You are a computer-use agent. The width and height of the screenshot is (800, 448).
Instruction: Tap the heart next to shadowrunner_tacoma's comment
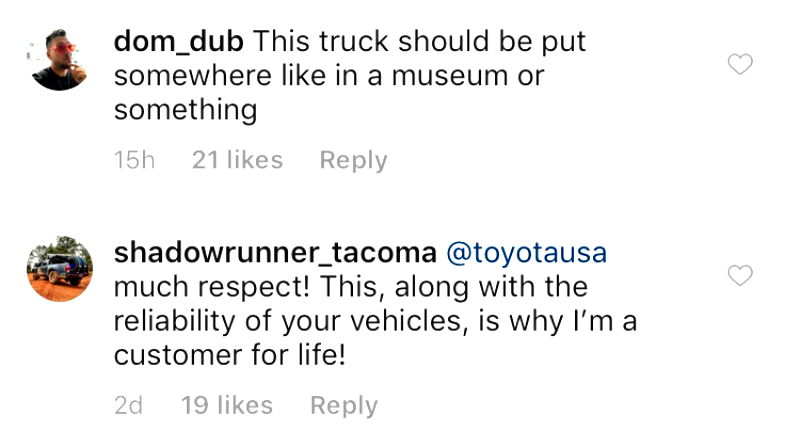click(x=739, y=275)
